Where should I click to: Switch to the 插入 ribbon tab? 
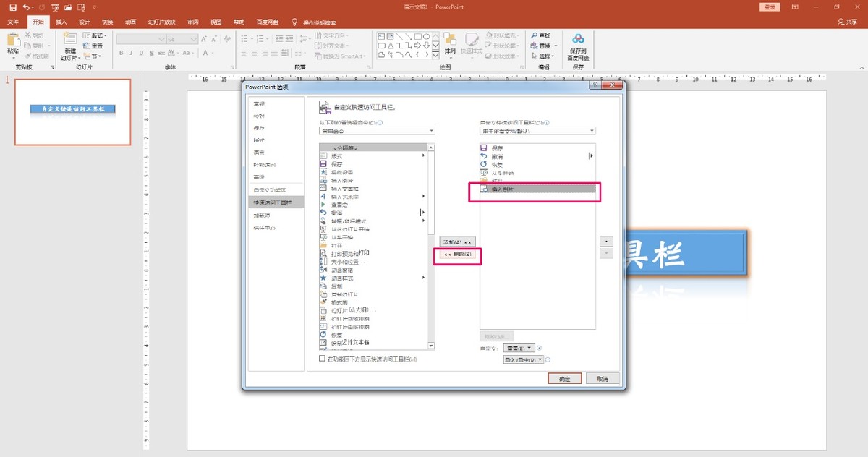pos(61,22)
